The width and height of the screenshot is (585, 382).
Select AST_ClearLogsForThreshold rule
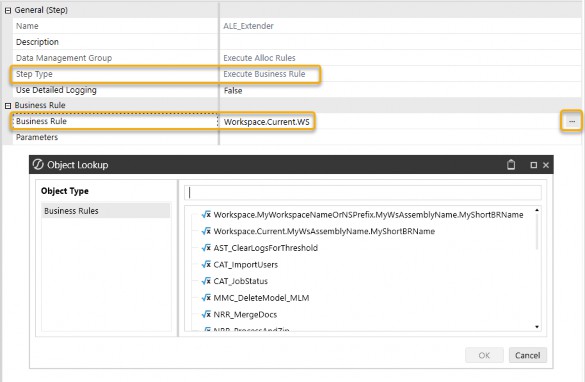click(x=266, y=248)
